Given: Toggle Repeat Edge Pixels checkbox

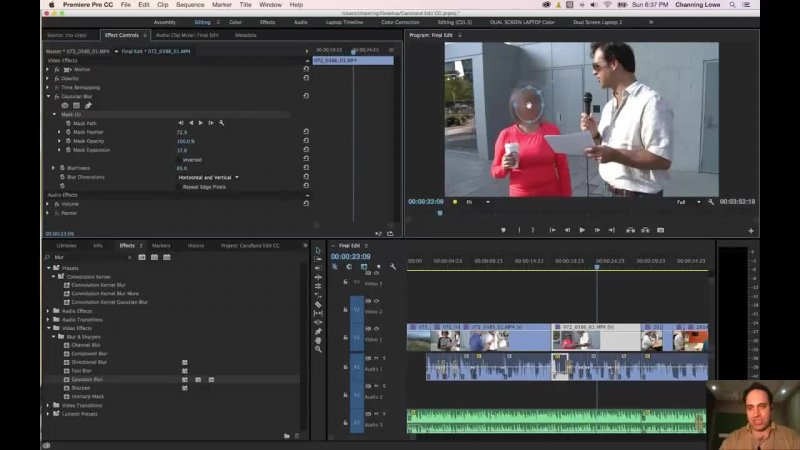Looking at the screenshot, I should pos(178,186).
